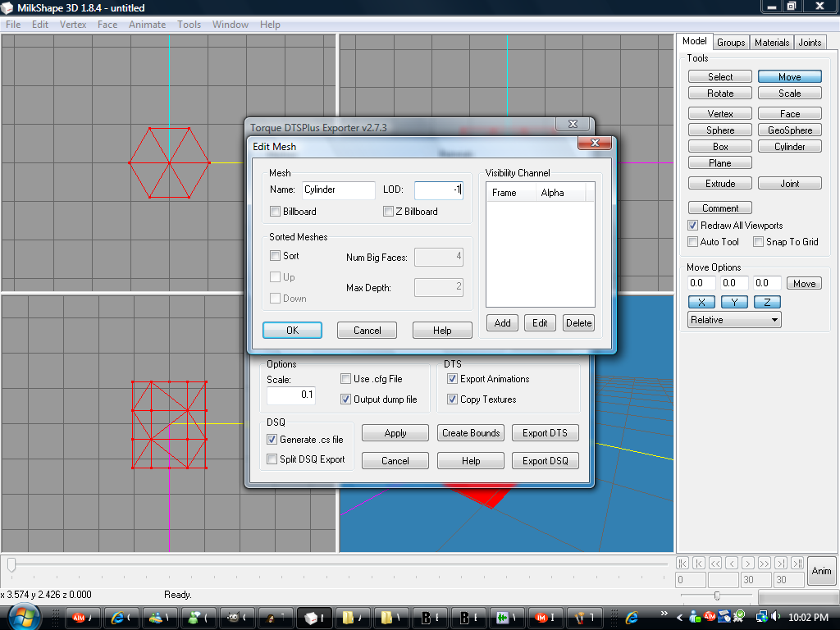The height and width of the screenshot is (630, 840).
Task: Click the animation timeline slider thumb
Action: 11,564
